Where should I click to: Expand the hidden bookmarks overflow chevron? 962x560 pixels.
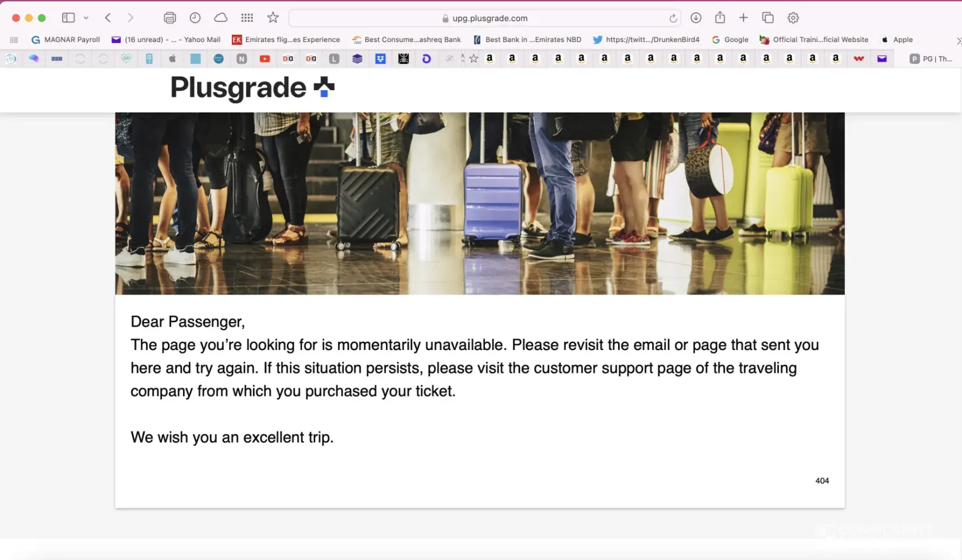click(958, 40)
